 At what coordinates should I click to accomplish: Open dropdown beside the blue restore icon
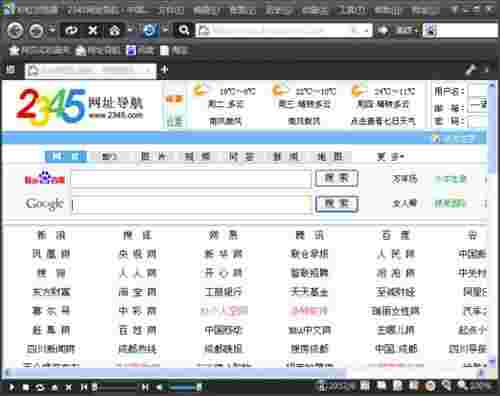pyautogui.click(x=165, y=30)
